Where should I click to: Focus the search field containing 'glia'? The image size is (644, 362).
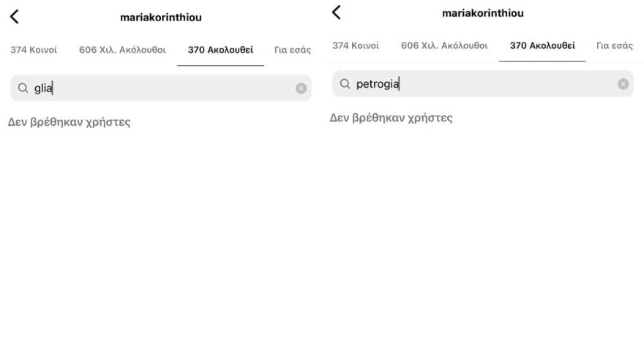pos(161,88)
